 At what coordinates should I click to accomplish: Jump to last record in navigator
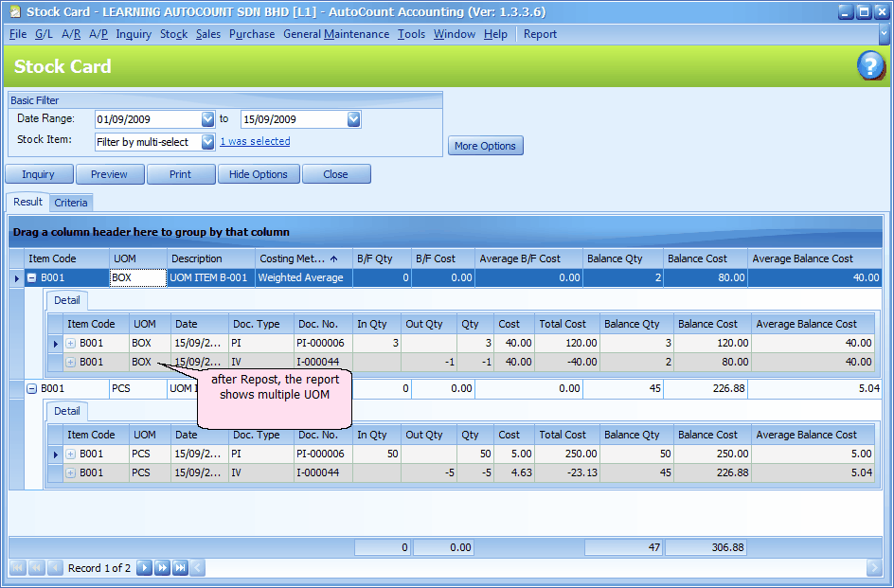coord(180,568)
